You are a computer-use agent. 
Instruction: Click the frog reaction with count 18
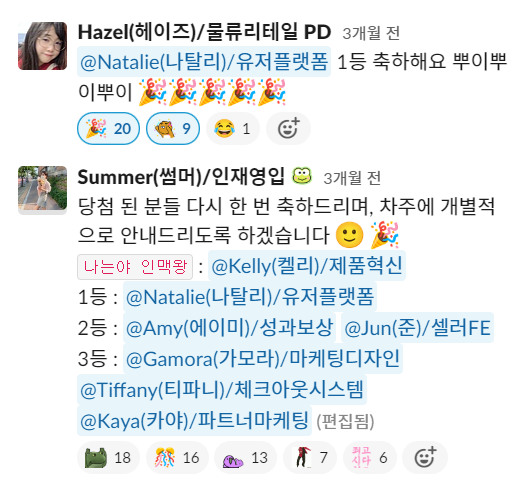[108, 457]
